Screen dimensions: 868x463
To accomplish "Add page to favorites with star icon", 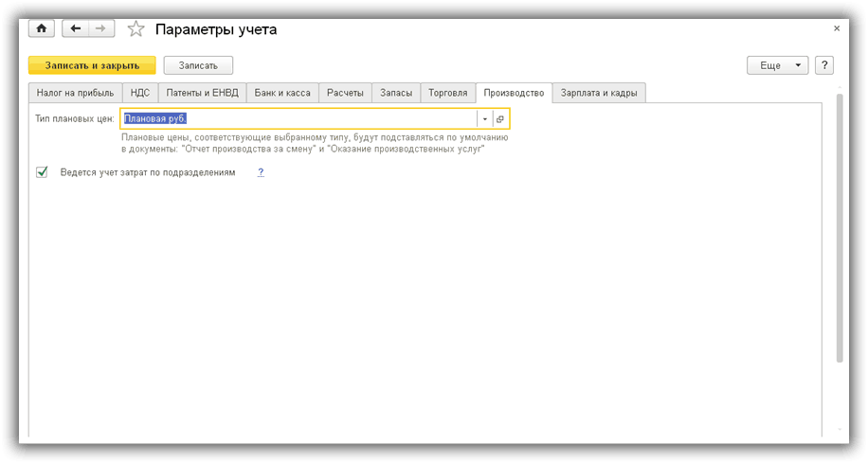I will click(136, 29).
